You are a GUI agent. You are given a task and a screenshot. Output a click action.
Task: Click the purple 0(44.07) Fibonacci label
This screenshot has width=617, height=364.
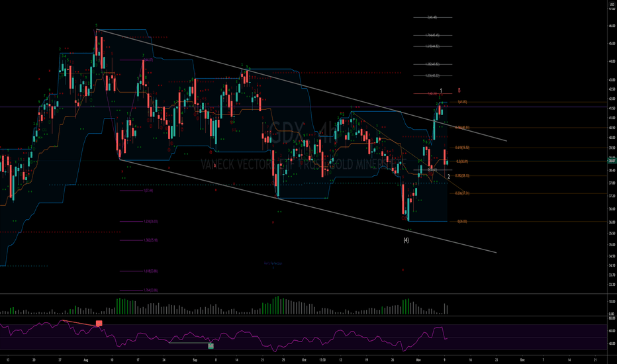(148, 60)
